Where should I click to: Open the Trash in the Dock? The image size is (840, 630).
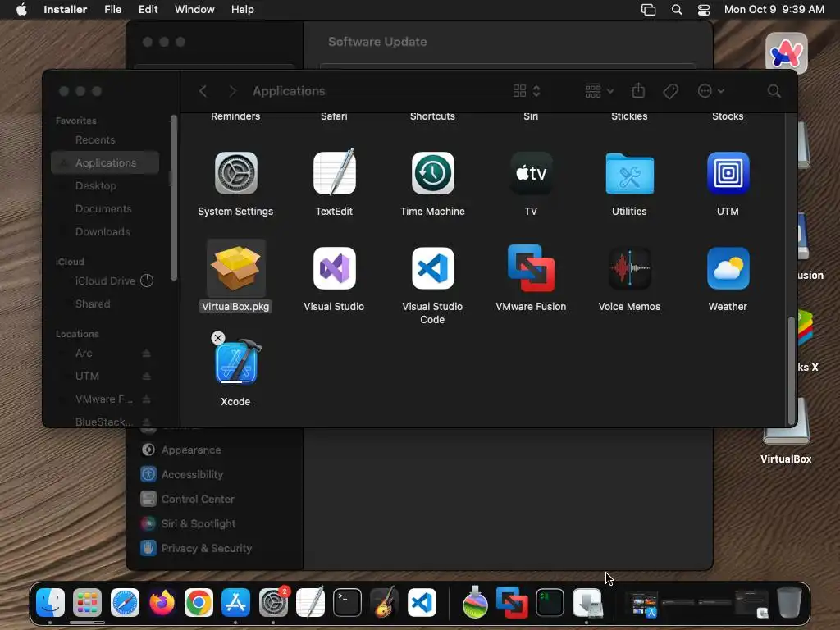[789, 603]
